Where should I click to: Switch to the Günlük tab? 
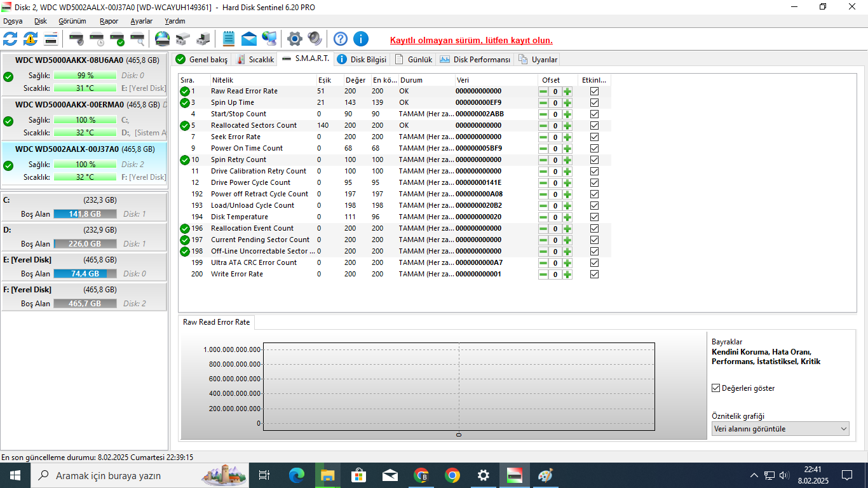tap(414, 60)
